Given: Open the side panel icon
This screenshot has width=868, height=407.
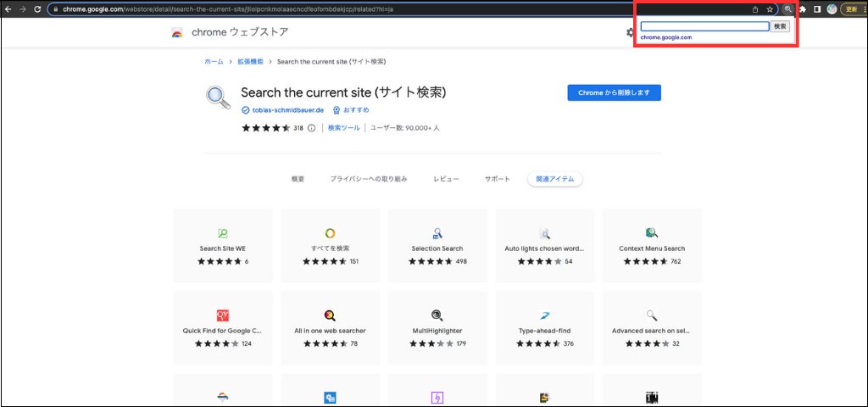Looking at the screenshot, I should pyautogui.click(x=817, y=9).
